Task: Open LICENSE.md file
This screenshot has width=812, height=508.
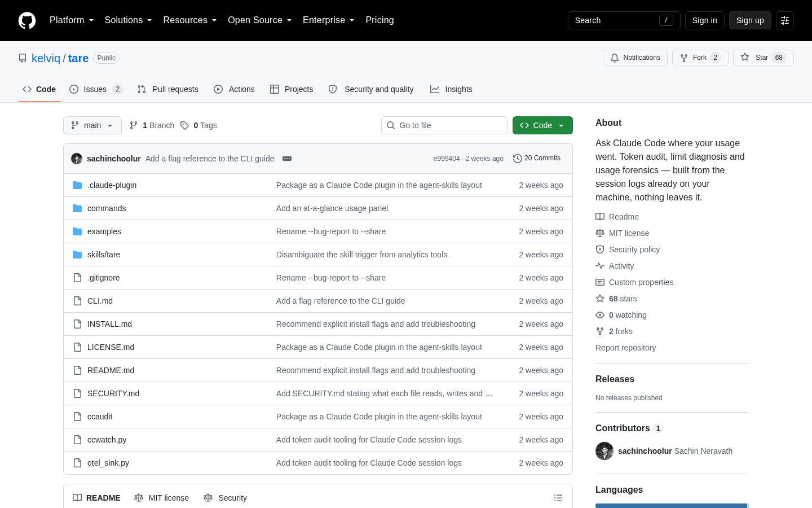Action: (x=111, y=347)
